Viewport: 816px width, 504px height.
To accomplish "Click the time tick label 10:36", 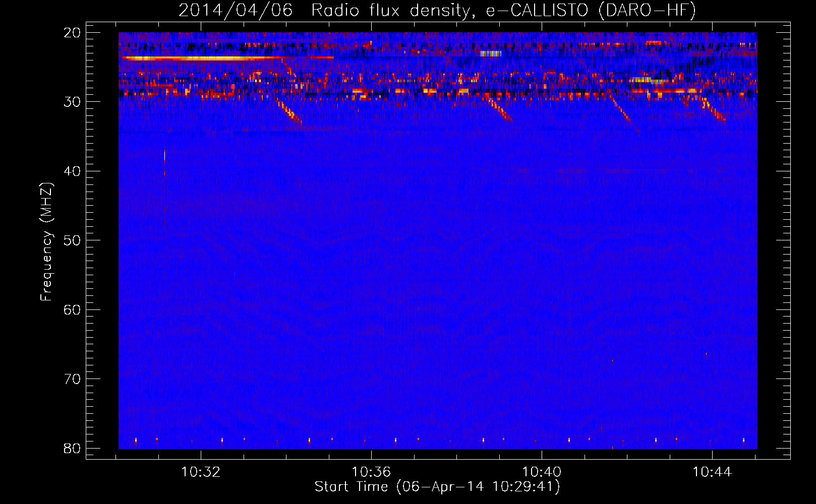I will coord(371,472).
